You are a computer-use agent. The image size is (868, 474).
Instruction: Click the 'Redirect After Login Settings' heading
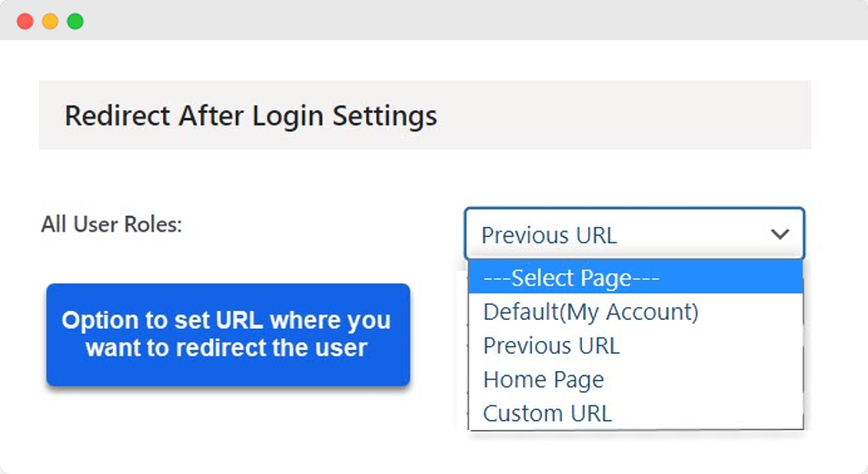coord(250,116)
